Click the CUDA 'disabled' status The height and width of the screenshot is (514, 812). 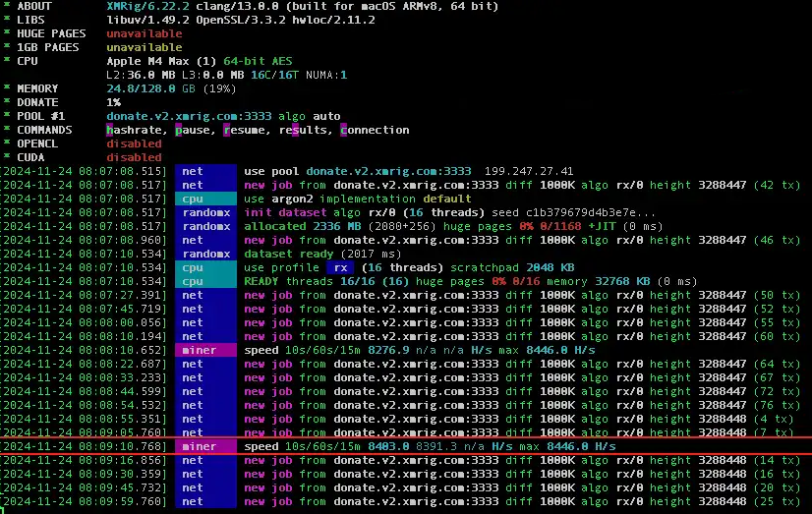pyautogui.click(x=134, y=157)
